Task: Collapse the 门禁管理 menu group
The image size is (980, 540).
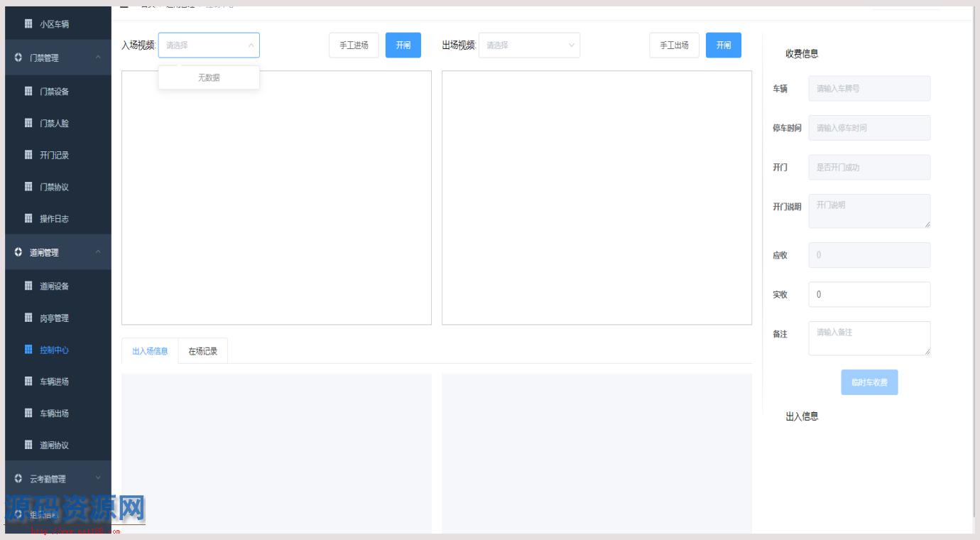Action: (58, 58)
